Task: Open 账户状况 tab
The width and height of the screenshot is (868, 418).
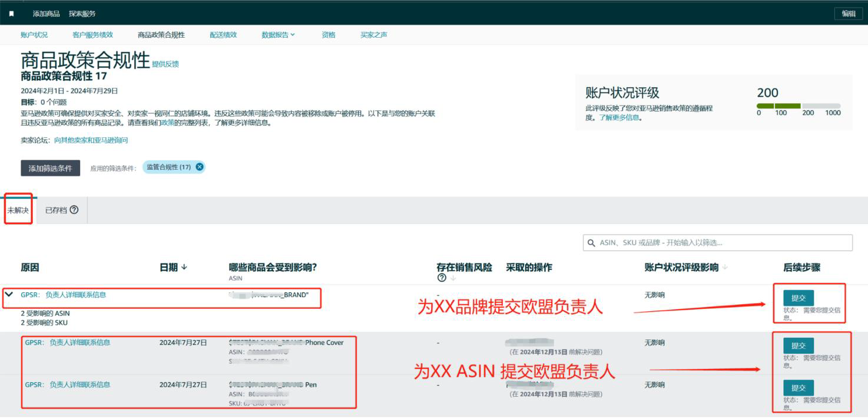Action: click(x=34, y=35)
